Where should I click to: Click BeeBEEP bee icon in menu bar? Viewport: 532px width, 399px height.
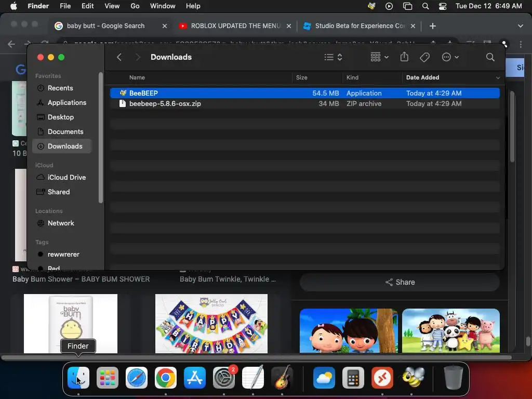coord(371,6)
